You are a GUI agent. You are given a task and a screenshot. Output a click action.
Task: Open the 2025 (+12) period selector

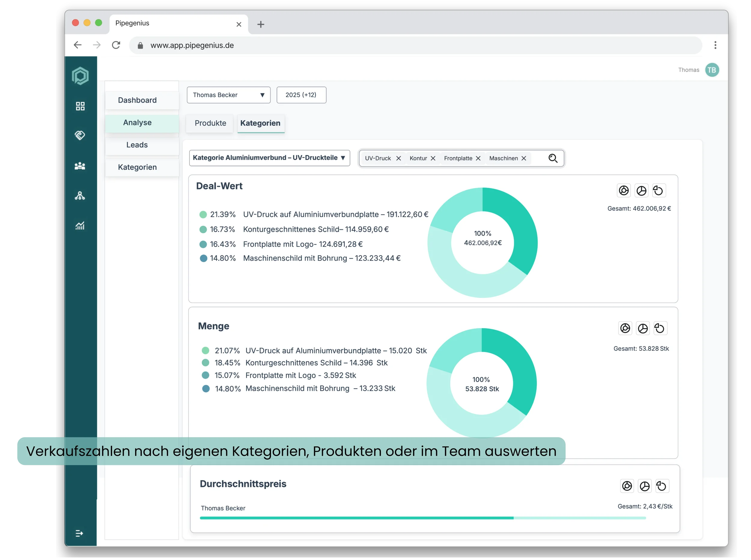(301, 95)
